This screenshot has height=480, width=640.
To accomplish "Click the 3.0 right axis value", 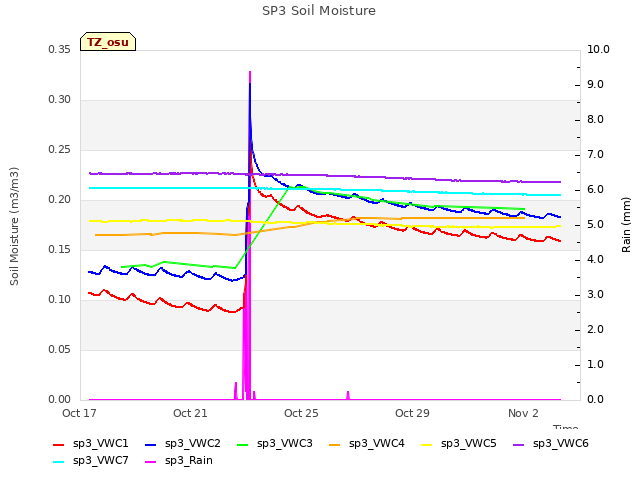I will click(x=596, y=295).
